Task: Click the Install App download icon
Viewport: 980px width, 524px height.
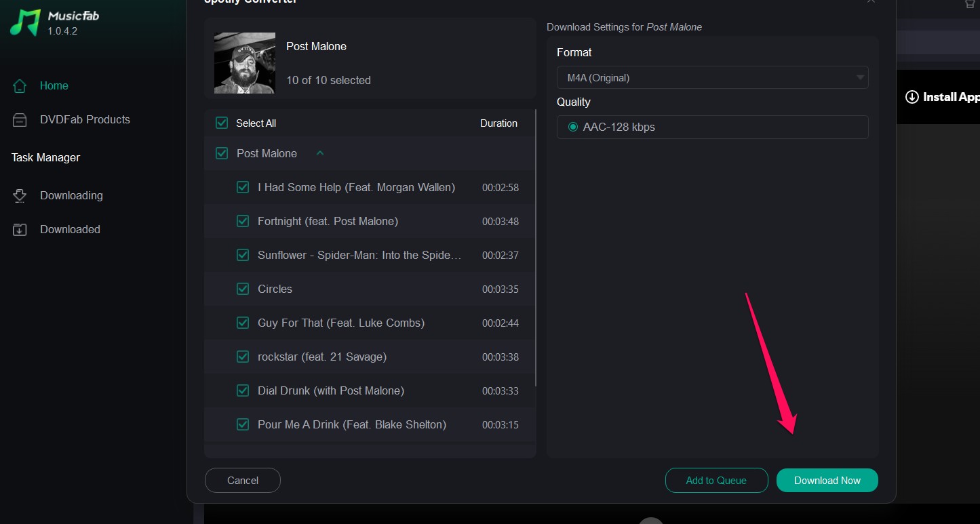Action: click(x=912, y=97)
